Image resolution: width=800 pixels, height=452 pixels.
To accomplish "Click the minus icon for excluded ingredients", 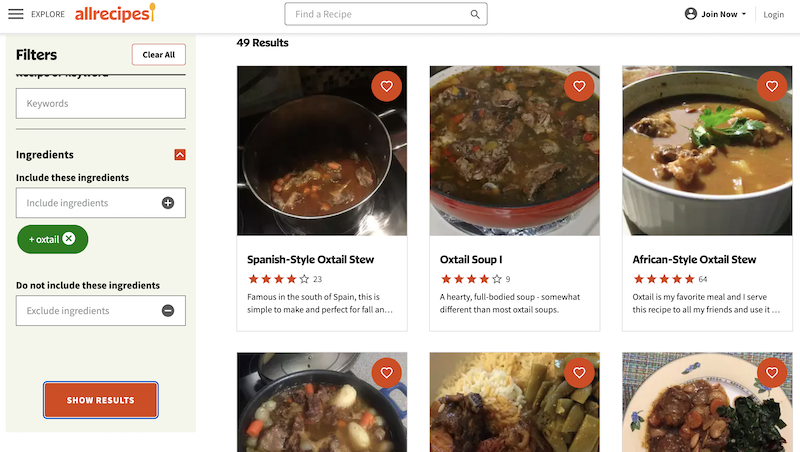I will coord(168,311).
